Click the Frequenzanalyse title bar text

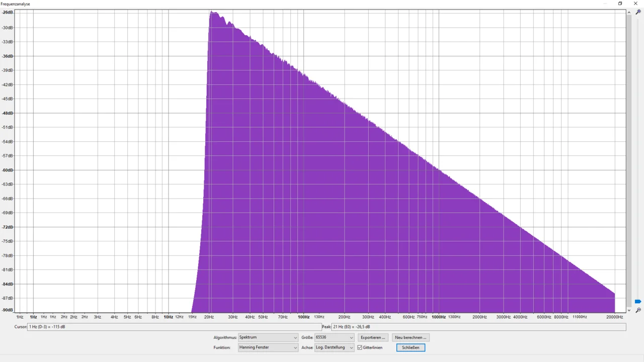tap(16, 4)
